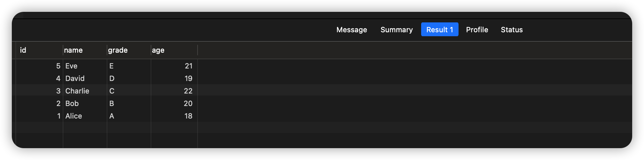Switch to the Message tab
644x160 pixels.
[352, 30]
